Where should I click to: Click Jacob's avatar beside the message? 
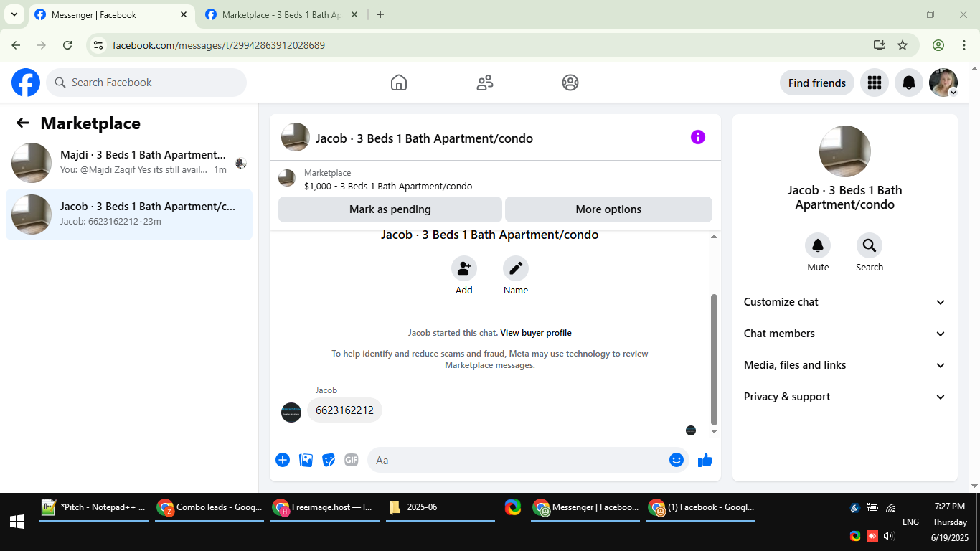click(x=291, y=413)
